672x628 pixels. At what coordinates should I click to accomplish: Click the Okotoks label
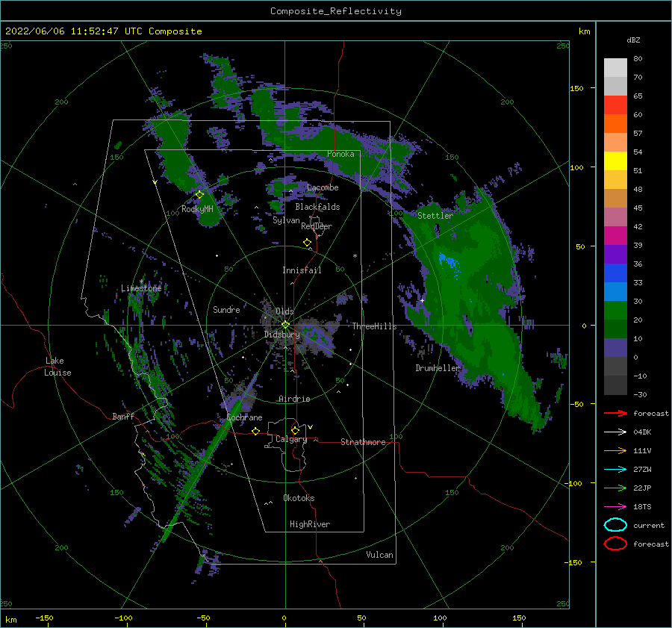pos(299,498)
